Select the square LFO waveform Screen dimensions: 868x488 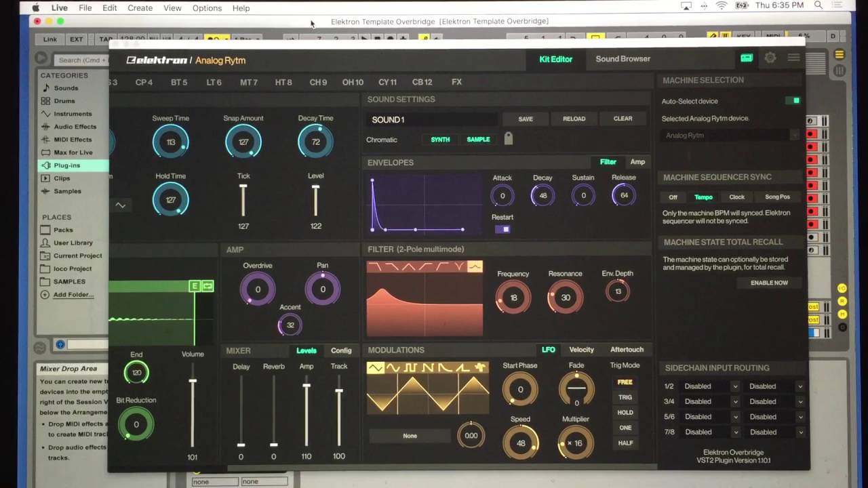tap(410, 368)
